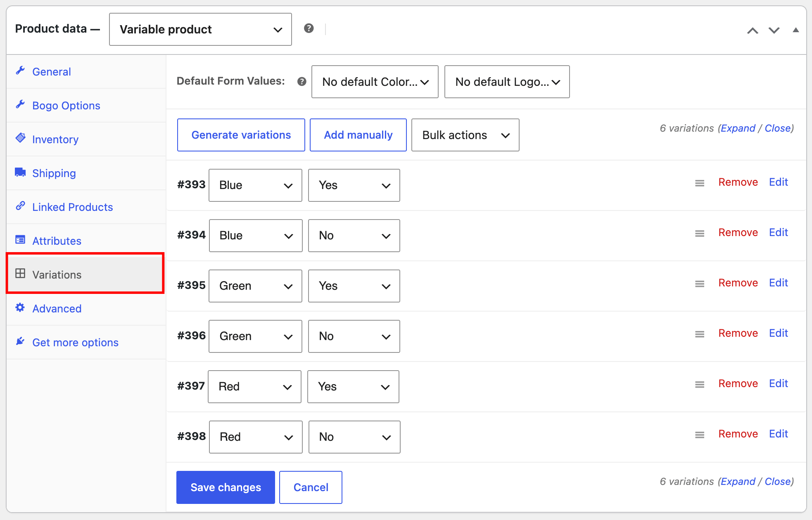Open the No logo dropdown for variation #394
Image resolution: width=812 pixels, height=520 pixels.
354,236
